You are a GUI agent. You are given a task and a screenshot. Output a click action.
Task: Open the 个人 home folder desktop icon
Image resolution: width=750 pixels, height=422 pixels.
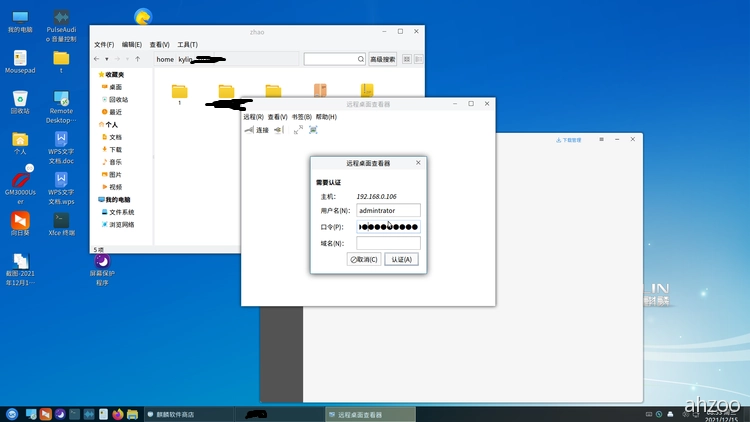click(20, 143)
